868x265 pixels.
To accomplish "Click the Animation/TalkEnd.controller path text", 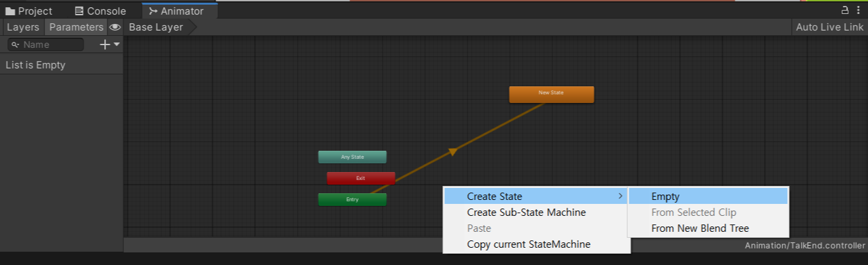I will pyautogui.click(x=804, y=245).
